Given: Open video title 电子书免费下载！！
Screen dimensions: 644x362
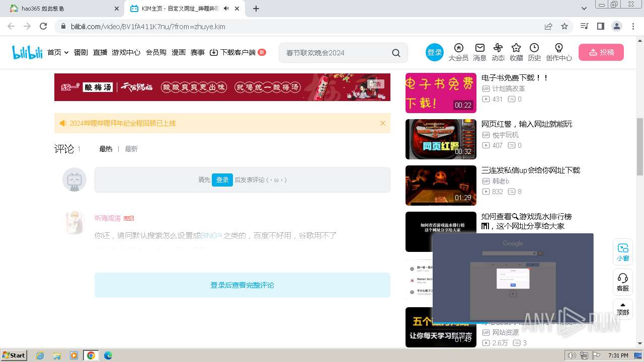Looking at the screenshot, I should pyautogui.click(x=515, y=78).
